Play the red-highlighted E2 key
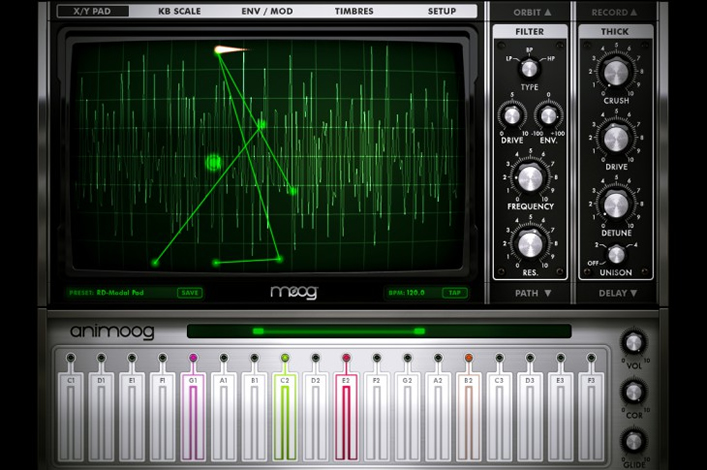Screen dimensions: 707x470 (x=346, y=417)
